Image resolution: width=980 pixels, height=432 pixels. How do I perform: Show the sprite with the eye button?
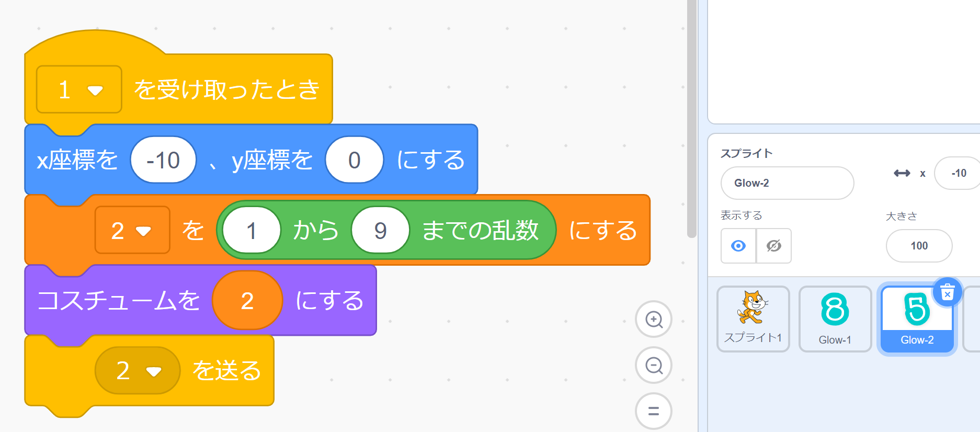(x=738, y=246)
